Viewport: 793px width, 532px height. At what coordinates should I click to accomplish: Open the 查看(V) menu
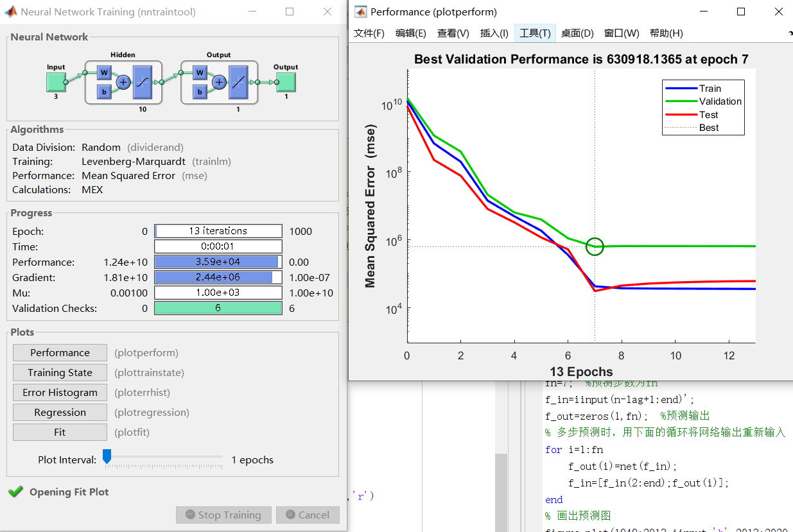[x=453, y=33]
